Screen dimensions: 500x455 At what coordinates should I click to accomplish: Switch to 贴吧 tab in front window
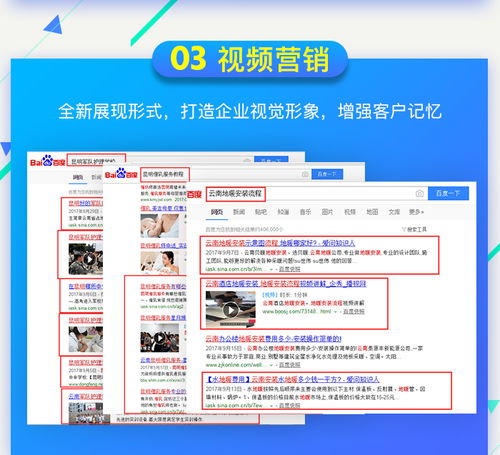261,212
